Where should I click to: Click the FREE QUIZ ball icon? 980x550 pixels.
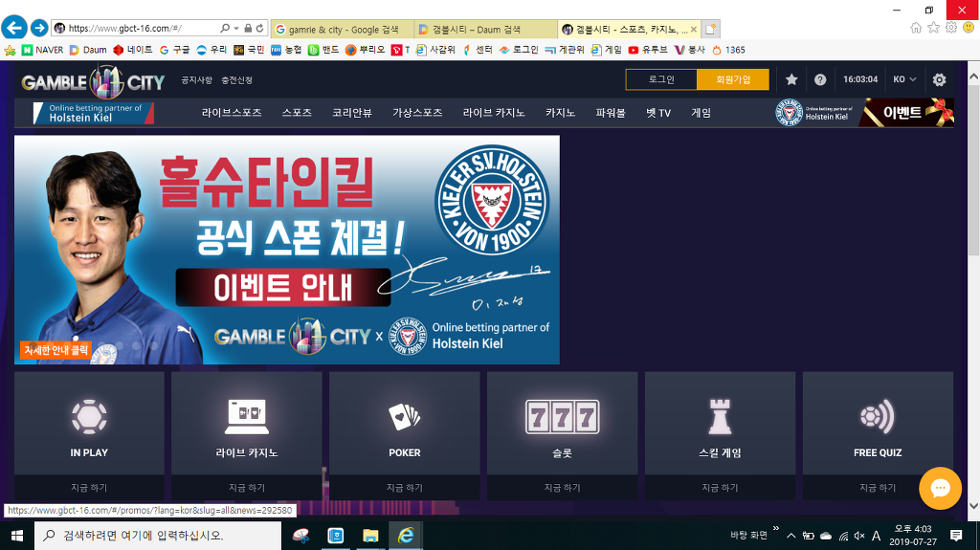coord(878,416)
